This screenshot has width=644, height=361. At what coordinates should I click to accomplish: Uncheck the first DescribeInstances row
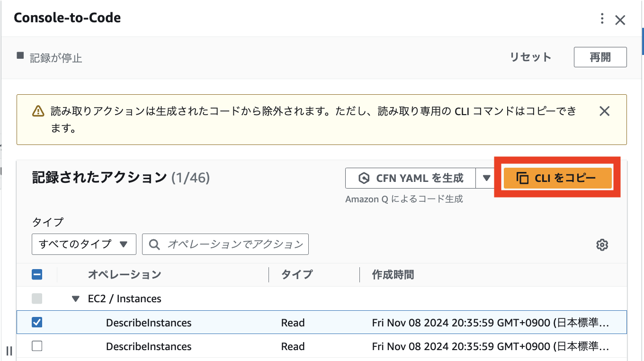click(36, 322)
